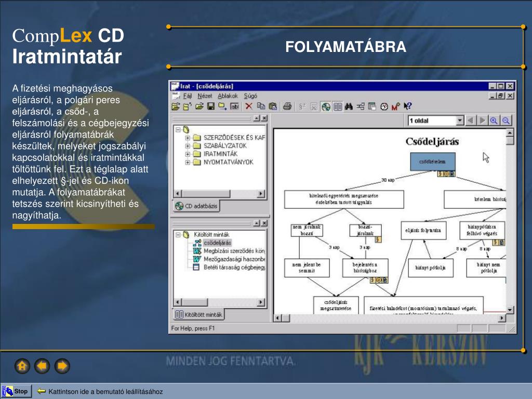The image size is (532, 399).
Task: Expand the SZABÁLYZATOK folder node
Action: tap(187, 146)
